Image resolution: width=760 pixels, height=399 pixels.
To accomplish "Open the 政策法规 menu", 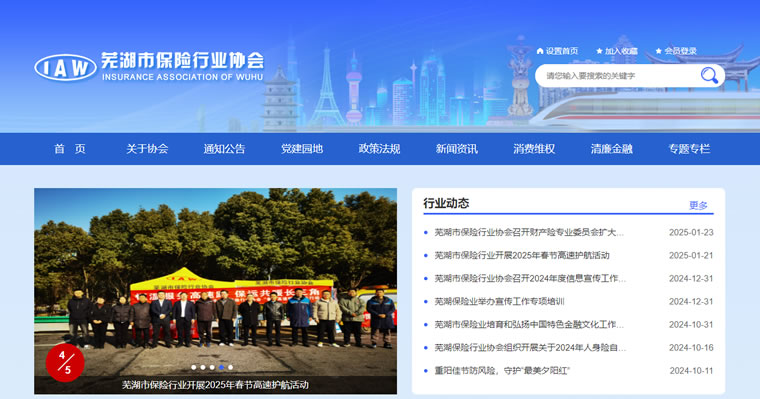I will tap(379, 149).
